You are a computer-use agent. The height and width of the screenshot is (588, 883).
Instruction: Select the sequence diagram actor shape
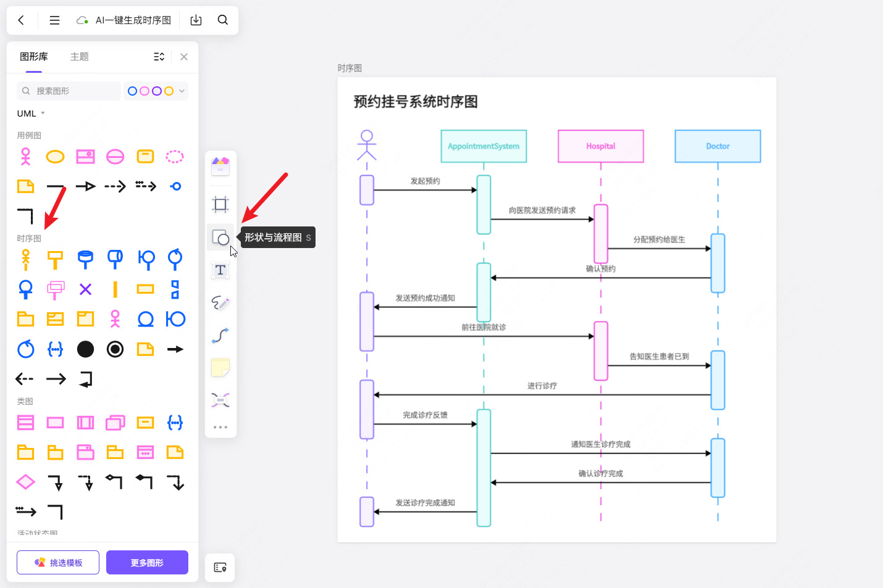tap(25, 260)
